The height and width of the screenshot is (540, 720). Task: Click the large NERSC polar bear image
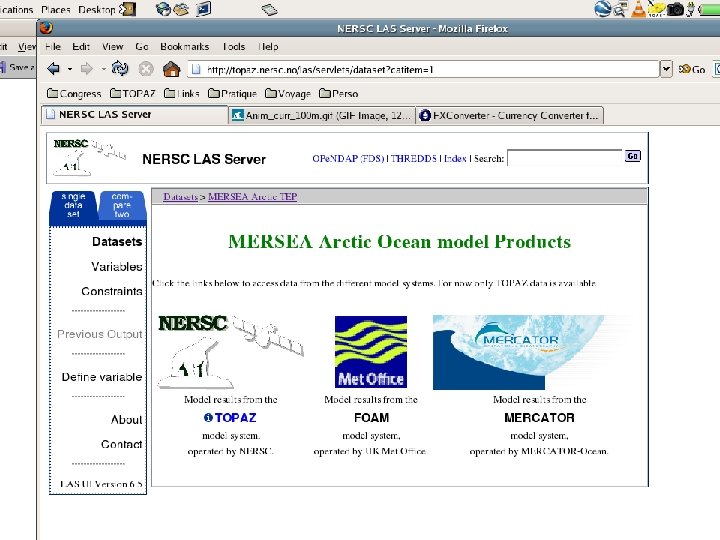click(231, 352)
